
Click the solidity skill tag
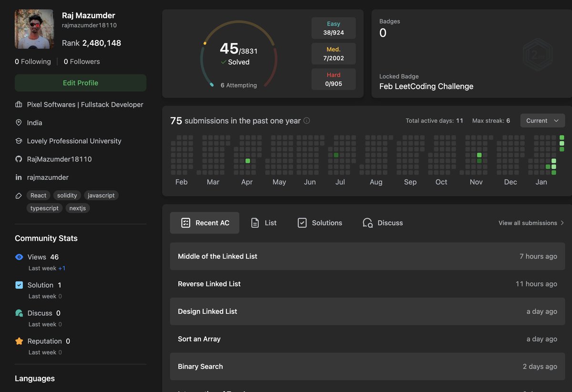point(67,196)
